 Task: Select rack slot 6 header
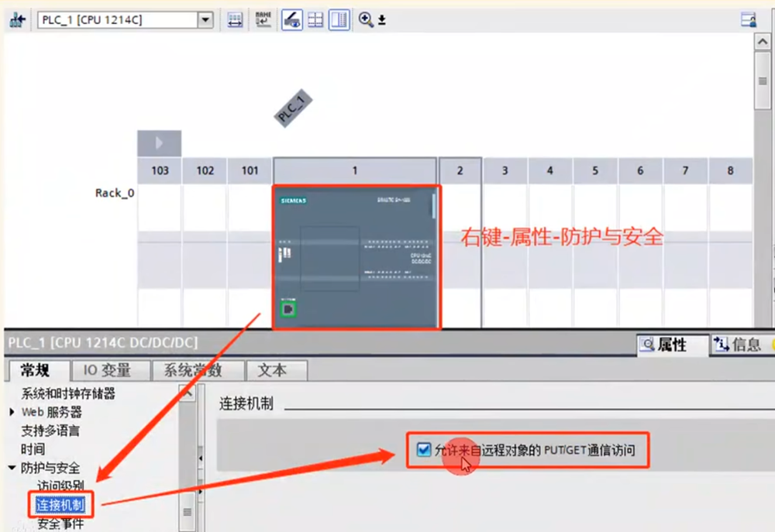[x=640, y=170]
